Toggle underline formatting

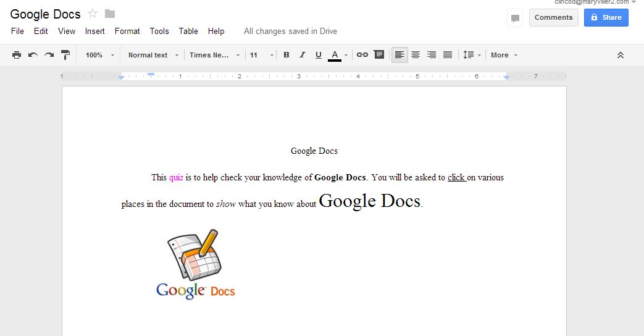coord(319,55)
